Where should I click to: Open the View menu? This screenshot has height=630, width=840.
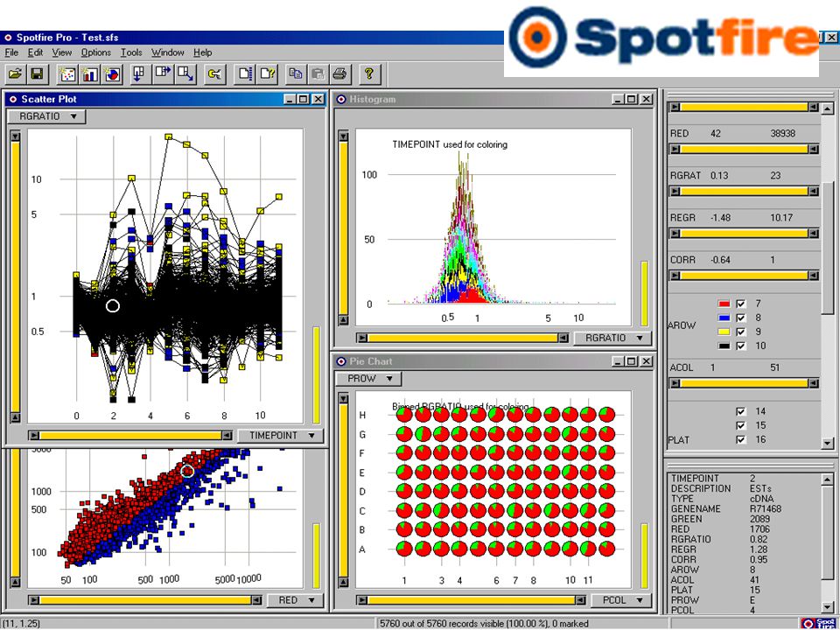click(61, 52)
